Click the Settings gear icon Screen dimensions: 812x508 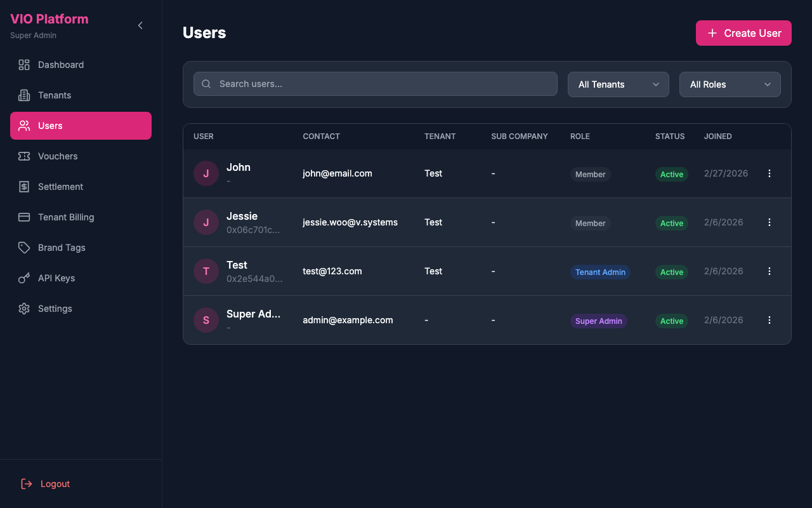[24, 309]
